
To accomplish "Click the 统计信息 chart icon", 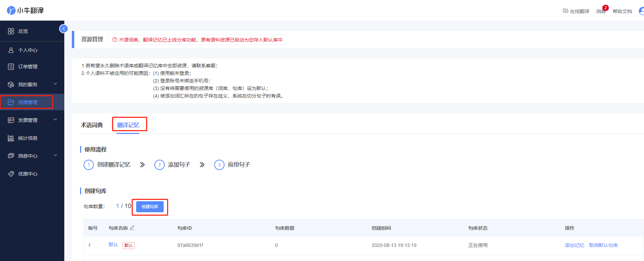I will pos(11,138).
